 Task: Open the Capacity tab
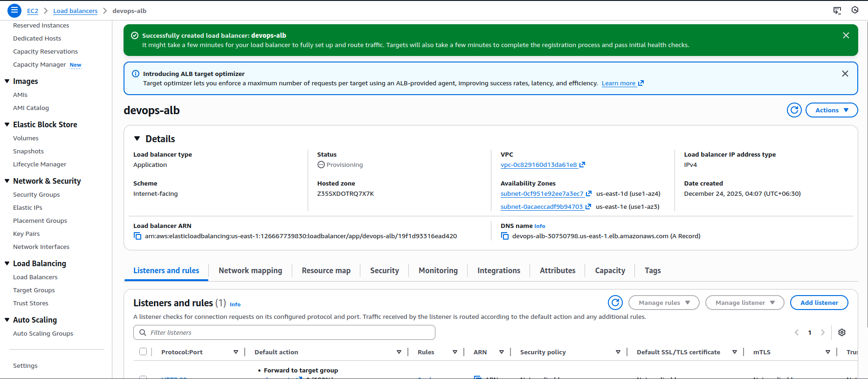click(610, 270)
